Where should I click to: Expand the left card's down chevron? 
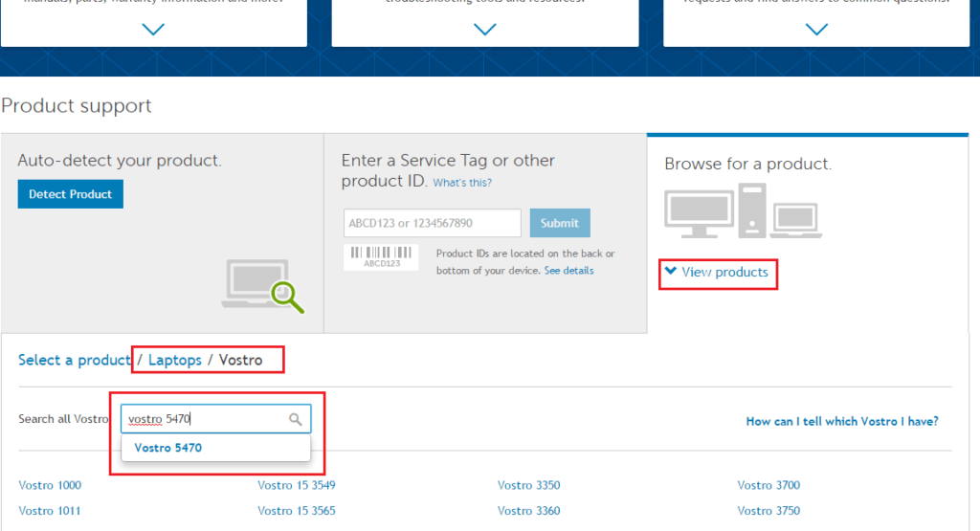pyautogui.click(x=153, y=30)
